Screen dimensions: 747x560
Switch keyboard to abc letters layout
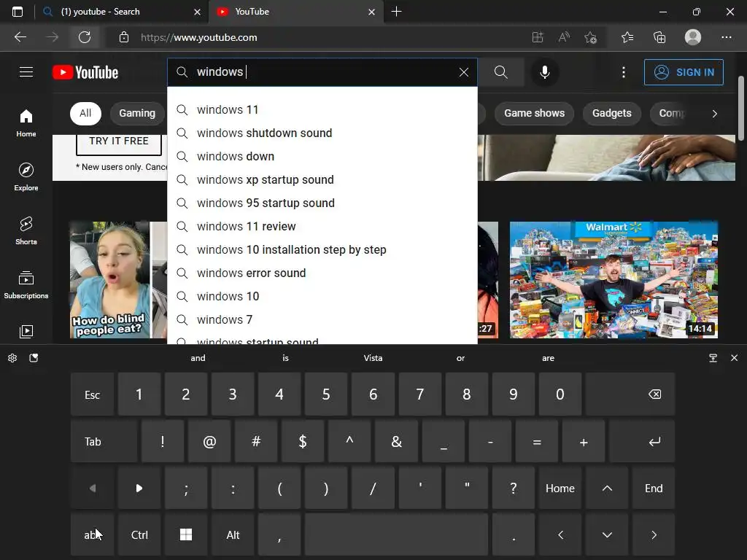tap(93, 534)
